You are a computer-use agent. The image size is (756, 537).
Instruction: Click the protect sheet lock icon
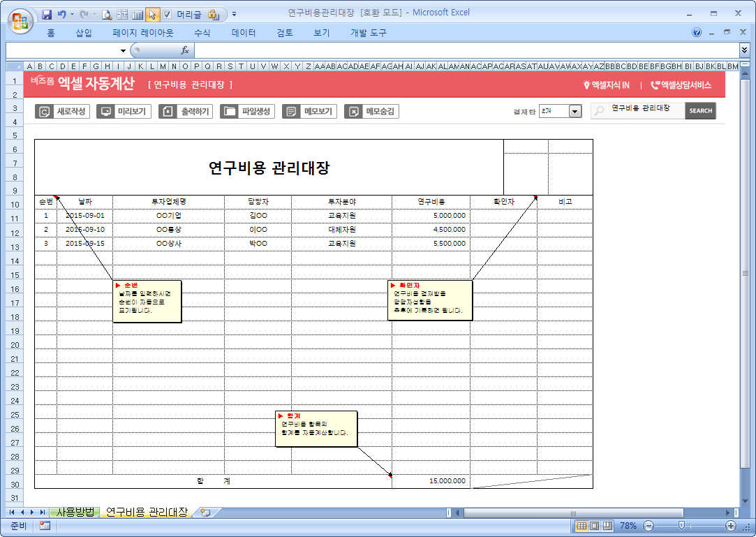point(213,15)
